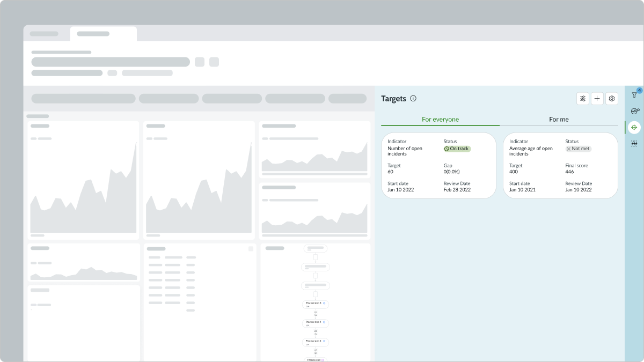
Task: Switch to the For me tab
Action: pyautogui.click(x=559, y=120)
